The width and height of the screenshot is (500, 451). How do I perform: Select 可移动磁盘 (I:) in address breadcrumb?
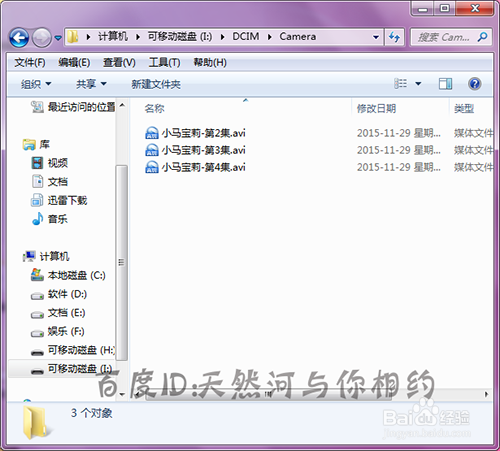click(180, 36)
